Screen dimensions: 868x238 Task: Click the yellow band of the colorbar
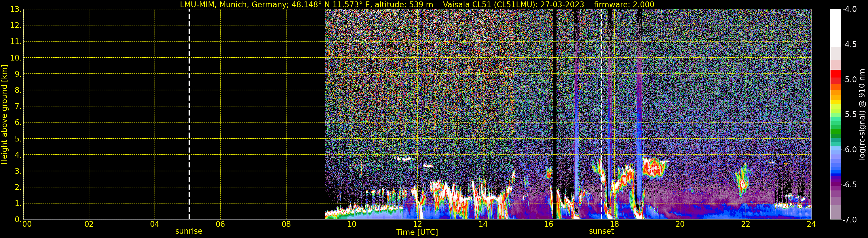coord(835,102)
